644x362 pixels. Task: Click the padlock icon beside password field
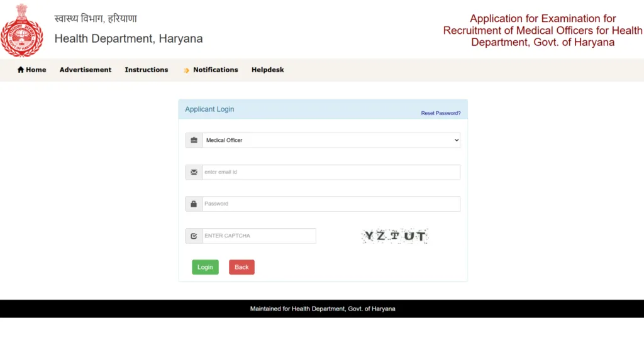(x=194, y=204)
